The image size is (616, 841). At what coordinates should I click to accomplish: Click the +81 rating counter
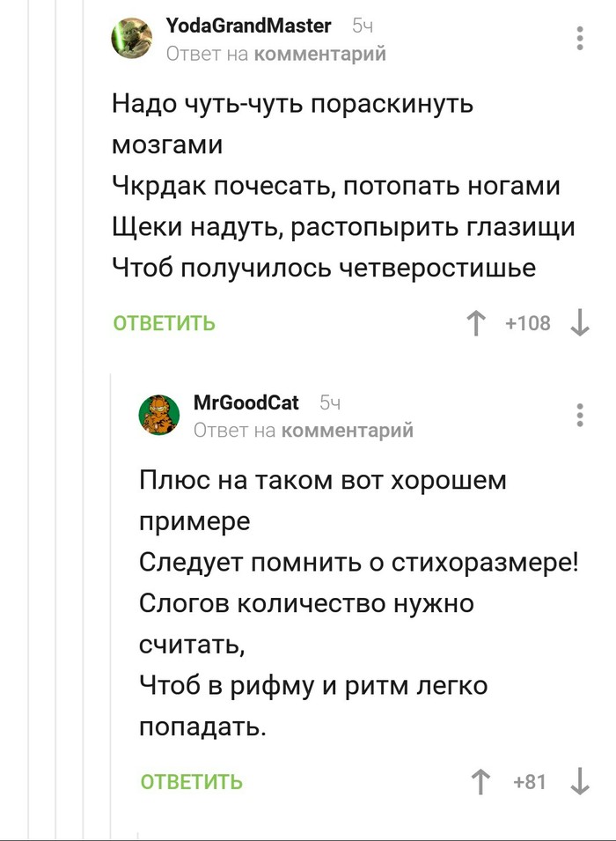pyautogui.click(x=530, y=781)
